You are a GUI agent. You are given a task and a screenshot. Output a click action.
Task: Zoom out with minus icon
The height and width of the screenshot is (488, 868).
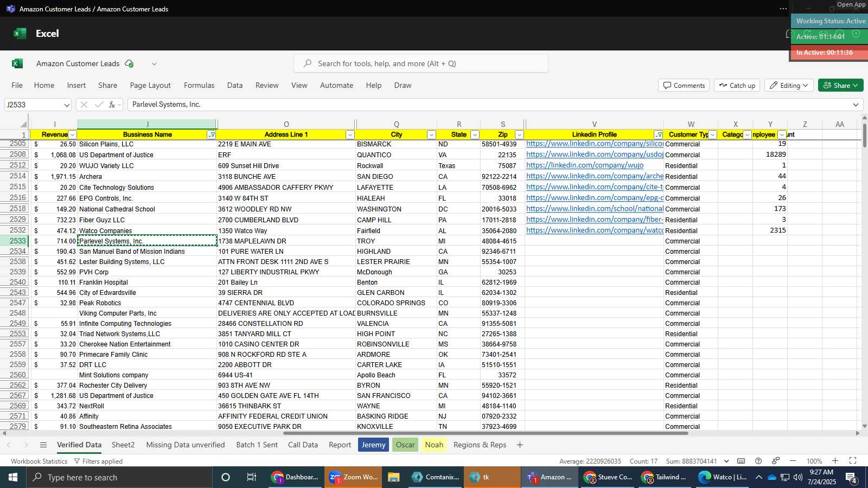pyautogui.click(x=793, y=461)
